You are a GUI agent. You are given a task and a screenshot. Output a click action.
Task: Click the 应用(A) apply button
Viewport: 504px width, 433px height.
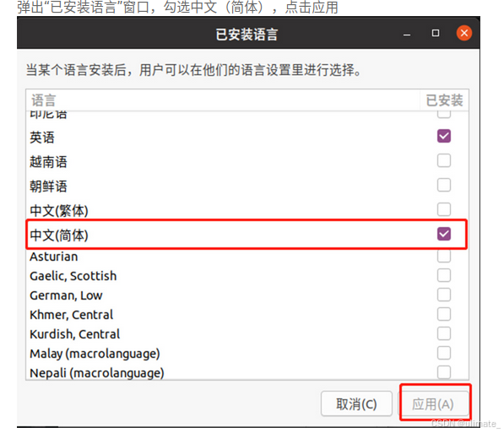click(x=433, y=403)
